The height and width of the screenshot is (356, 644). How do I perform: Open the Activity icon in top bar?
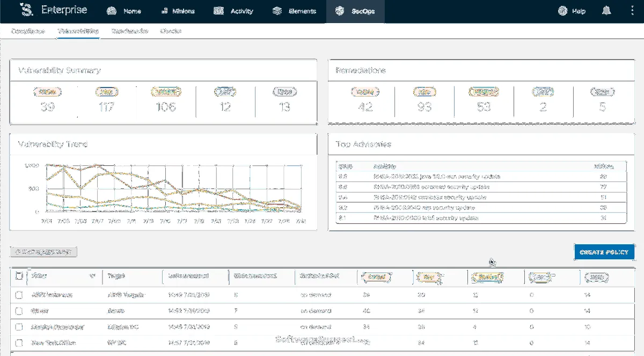(x=218, y=11)
